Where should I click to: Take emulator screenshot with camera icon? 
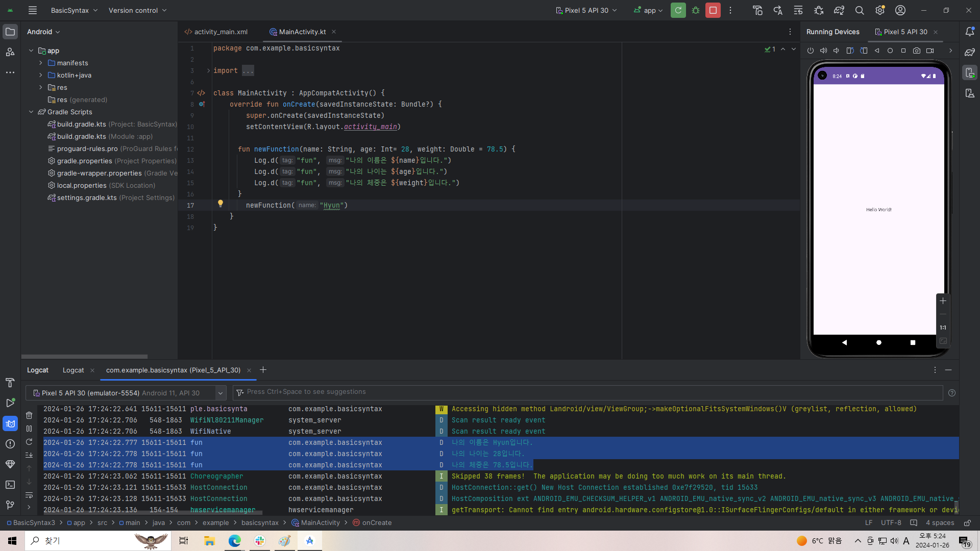pos(917,51)
